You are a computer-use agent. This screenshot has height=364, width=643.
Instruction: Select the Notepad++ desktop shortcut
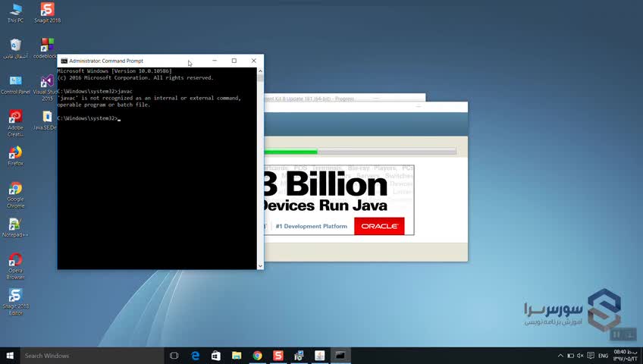[16, 227]
